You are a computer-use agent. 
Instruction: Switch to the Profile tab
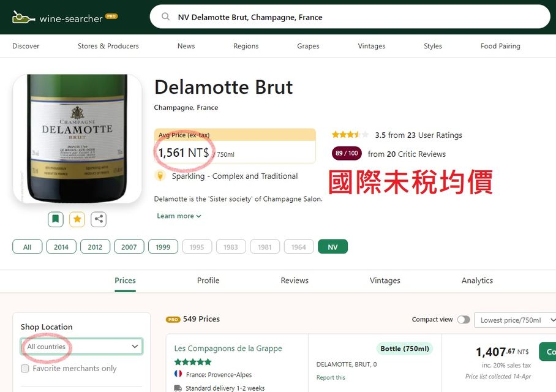point(208,281)
